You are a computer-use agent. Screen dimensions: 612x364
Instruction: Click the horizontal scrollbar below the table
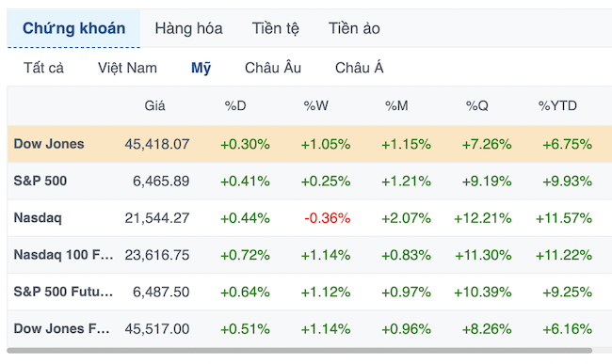click(299, 350)
